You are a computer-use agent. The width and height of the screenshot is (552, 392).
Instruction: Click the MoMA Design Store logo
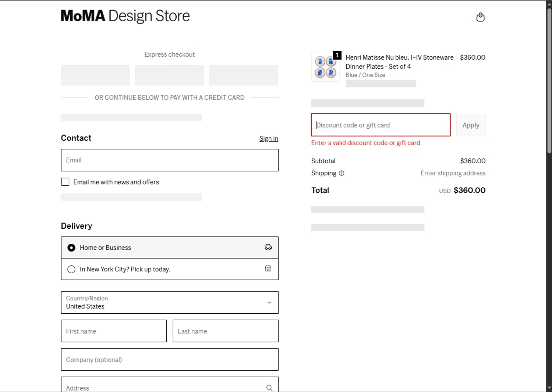pyautogui.click(x=125, y=16)
